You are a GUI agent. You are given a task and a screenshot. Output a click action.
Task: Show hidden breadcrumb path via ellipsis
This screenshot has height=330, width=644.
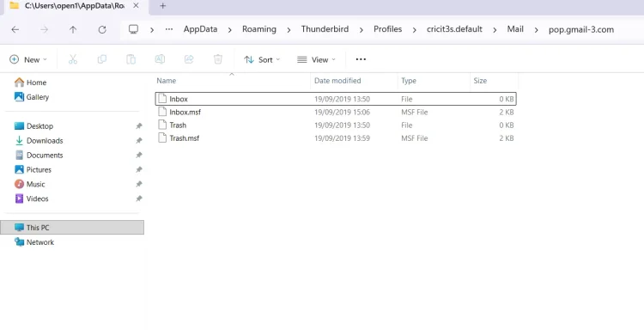169,29
